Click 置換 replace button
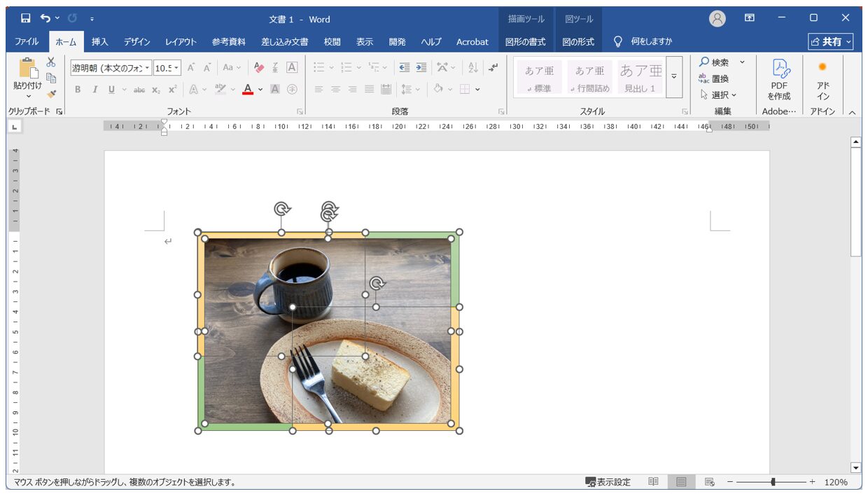 (x=714, y=78)
